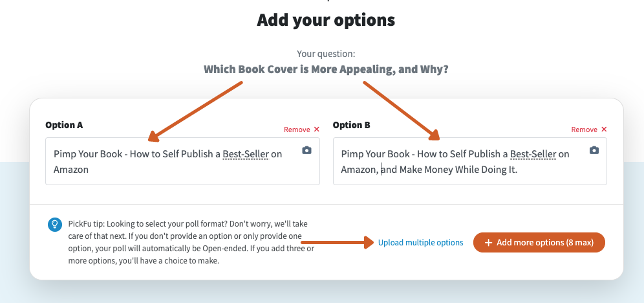The width and height of the screenshot is (644, 303).
Task: Click the Add more options (8 max) button
Action: [x=539, y=243]
